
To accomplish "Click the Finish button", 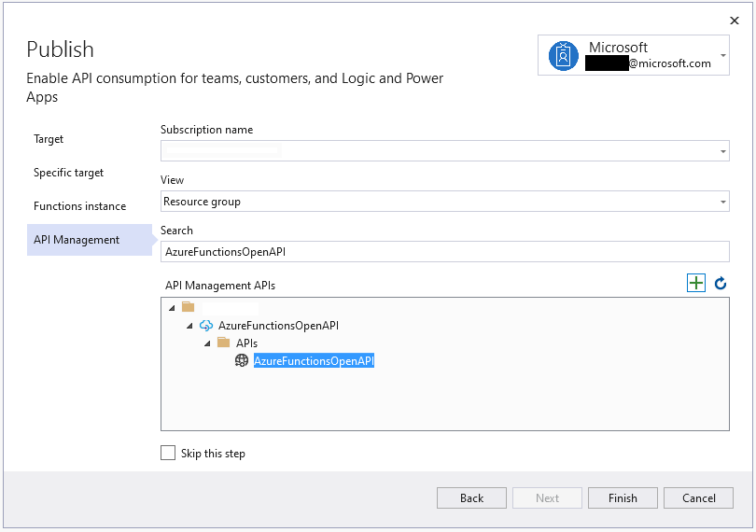I will point(623,497).
